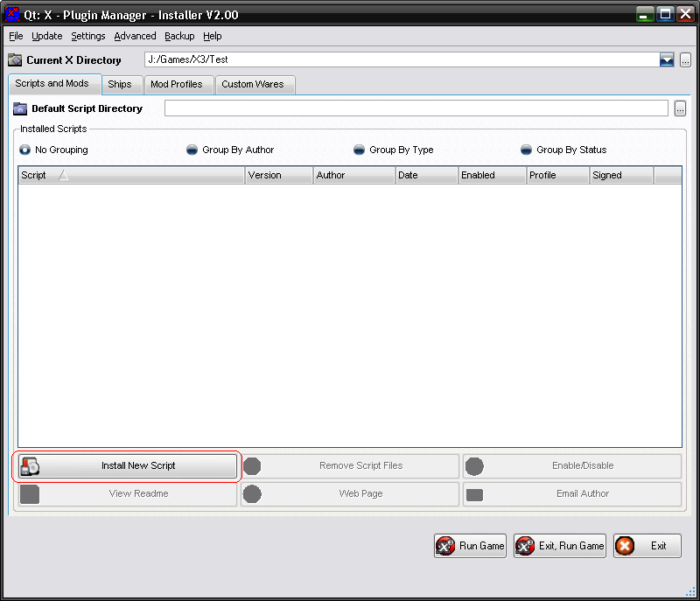
Task: Sort by Enabled column header
Action: coord(492,175)
